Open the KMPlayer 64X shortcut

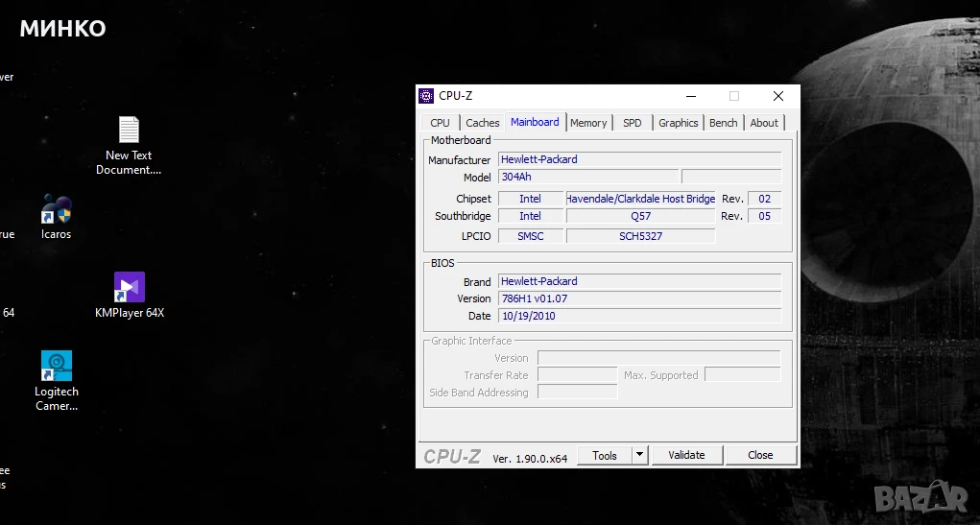tap(130, 295)
